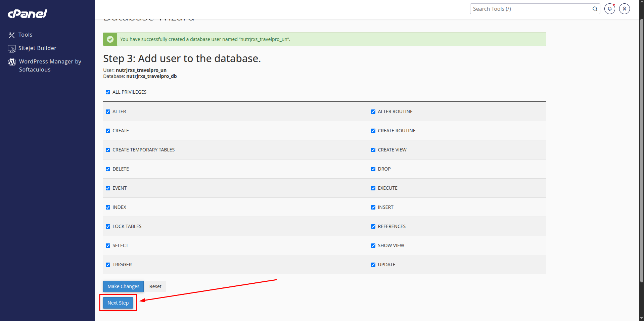
Task: Uncheck the LOCK TABLES privilege
Action: [108, 226]
